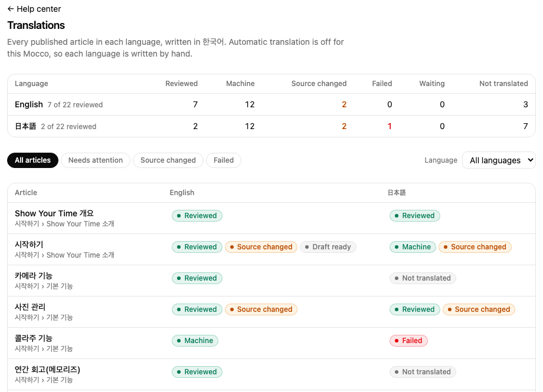The image size is (543, 392).
Task: Click the Waiting column header
Action: [432, 83]
